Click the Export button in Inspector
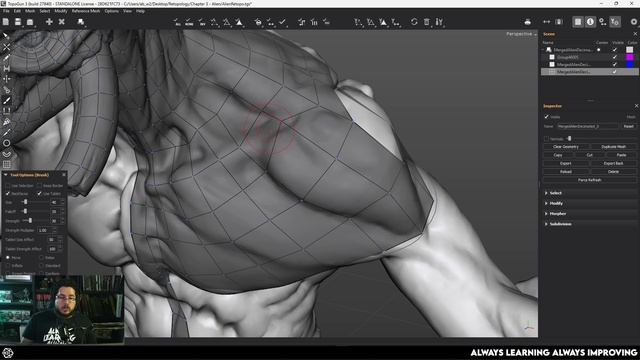This screenshot has height=360, width=640. tap(566, 163)
